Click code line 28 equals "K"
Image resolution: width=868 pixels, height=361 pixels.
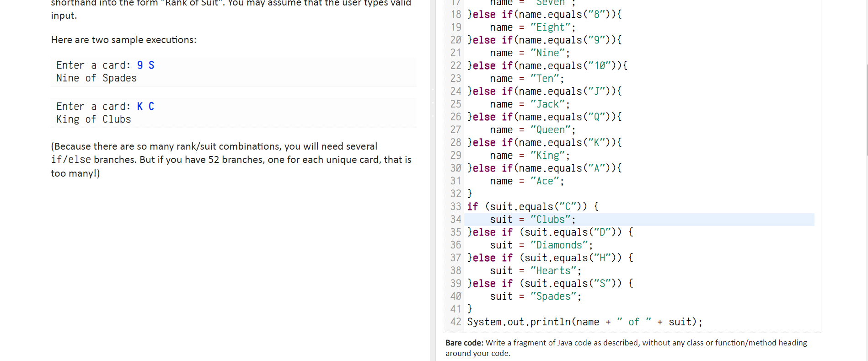544,142
